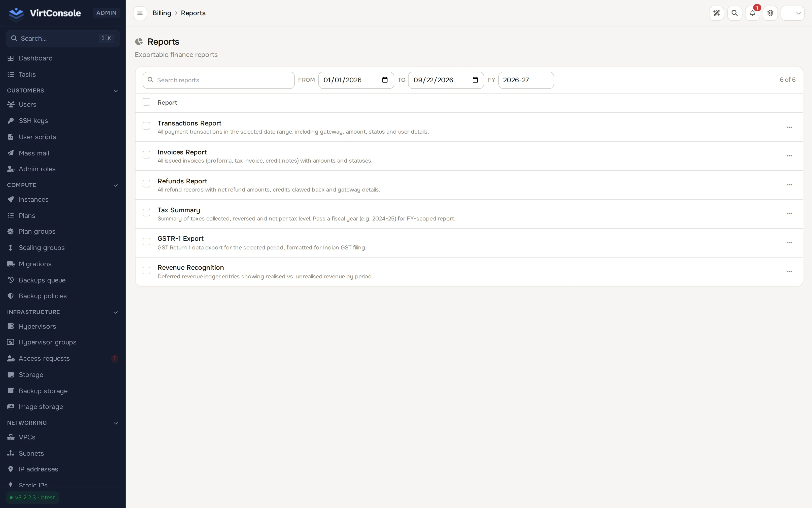Check the Transactions Report checkbox

tap(146, 126)
